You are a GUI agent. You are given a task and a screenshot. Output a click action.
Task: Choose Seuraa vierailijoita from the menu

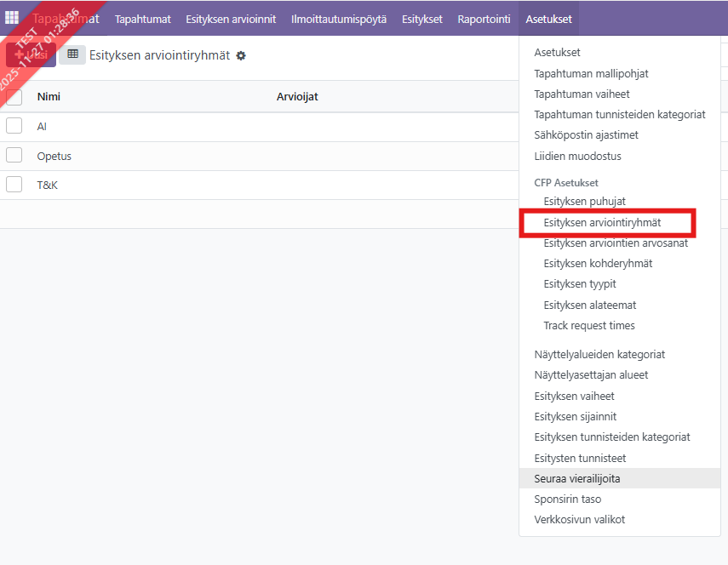point(576,478)
